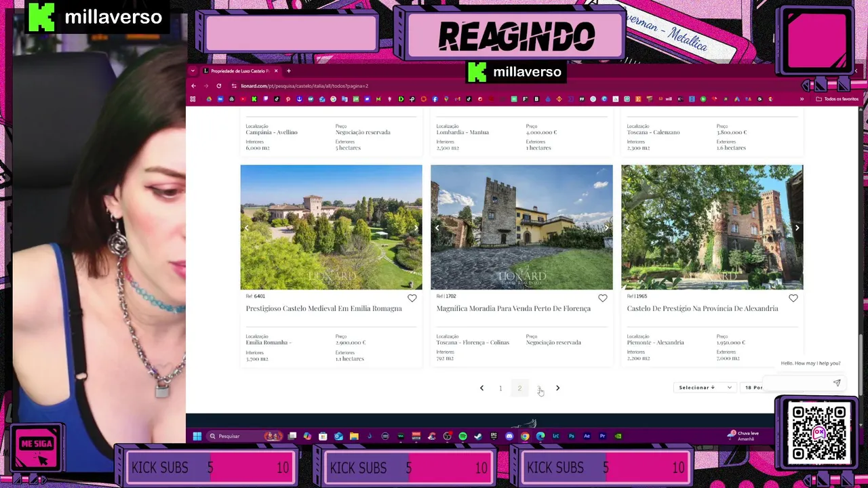Screen dimensions: 868x488
Task: Open Discord from the taskbar
Action: [509, 436]
